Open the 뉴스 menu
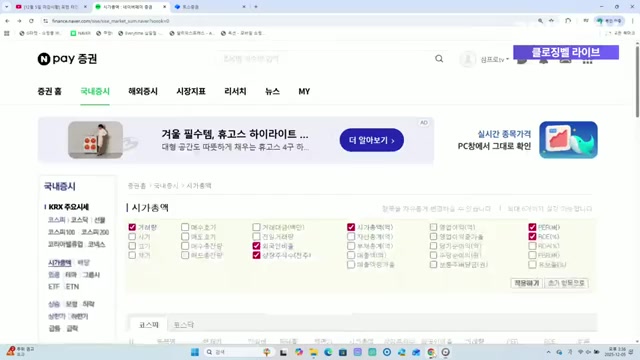640x360 pixels. click(272, 91)
